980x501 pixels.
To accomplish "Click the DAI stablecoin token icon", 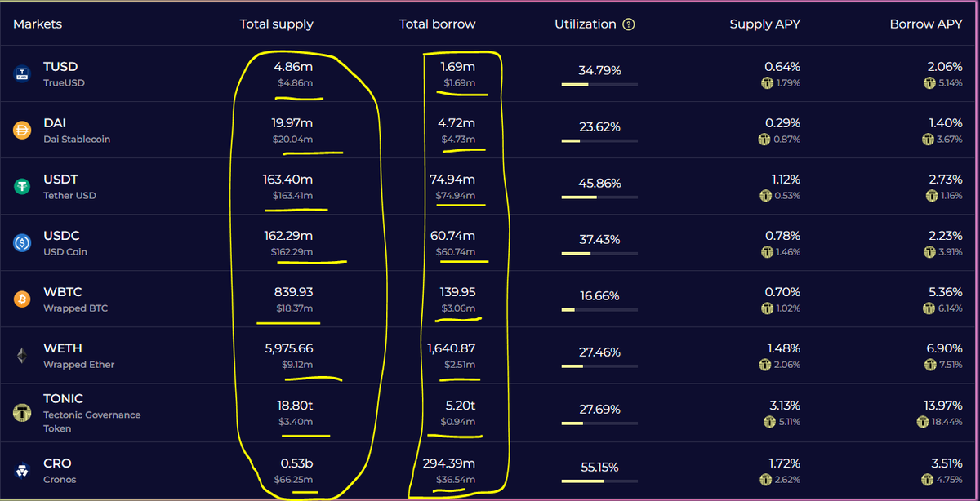I will [22, 130].
